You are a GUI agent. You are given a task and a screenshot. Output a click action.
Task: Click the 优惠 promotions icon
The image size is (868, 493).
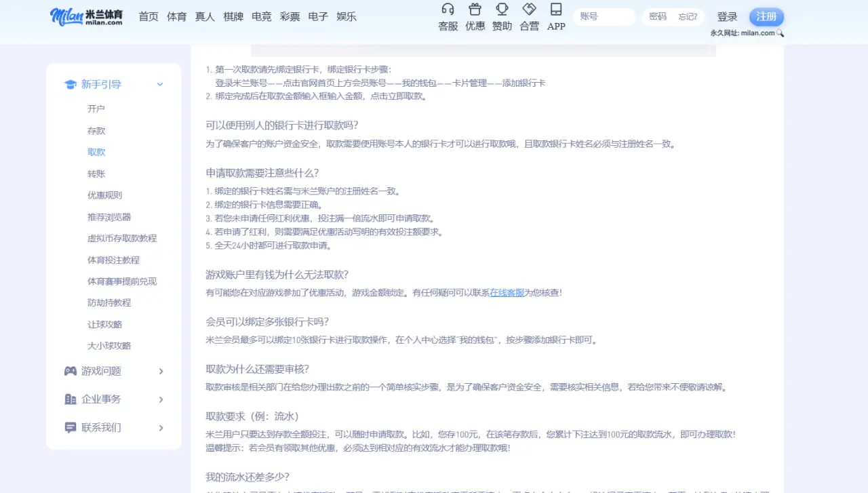click(x=475, y=16)
